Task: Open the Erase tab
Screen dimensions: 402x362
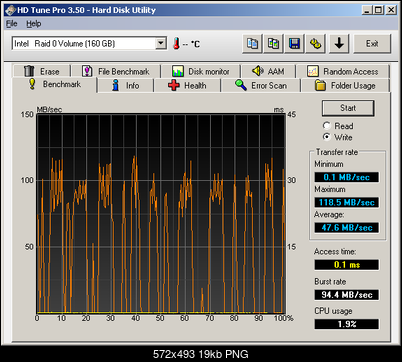Action: [41, 71]
